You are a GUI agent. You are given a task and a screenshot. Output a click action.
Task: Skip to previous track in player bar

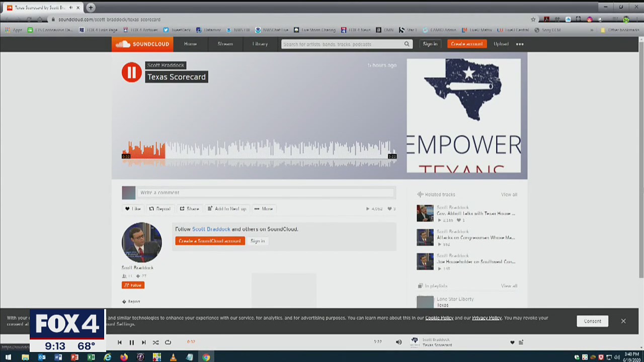pos(119,342)
